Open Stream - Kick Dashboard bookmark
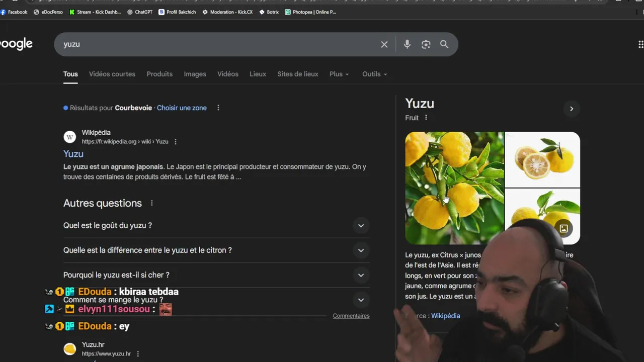Image resolution: width=644 pixels, height=362 pixels. tap(95, 12)
